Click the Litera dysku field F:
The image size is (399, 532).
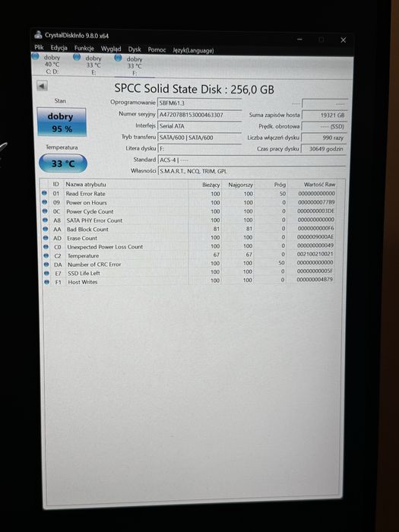coord(199,149)
